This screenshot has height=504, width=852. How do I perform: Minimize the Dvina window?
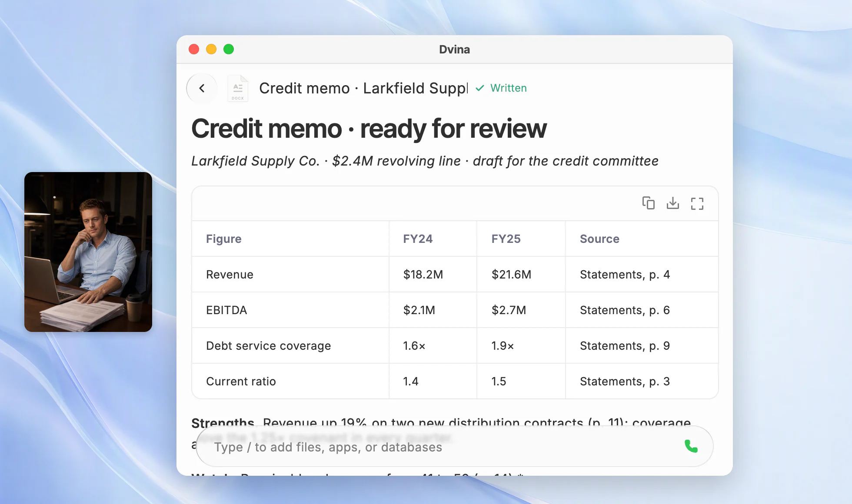tap(211, 49)
